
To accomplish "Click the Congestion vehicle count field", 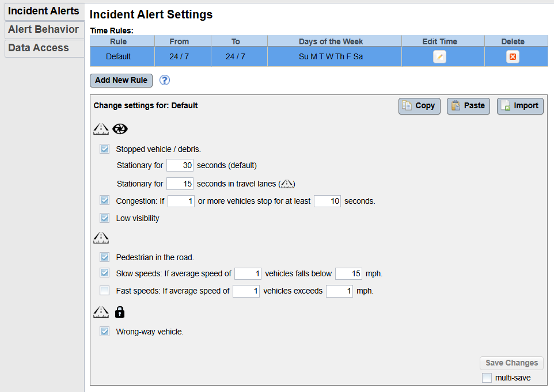I will [181, 201].
